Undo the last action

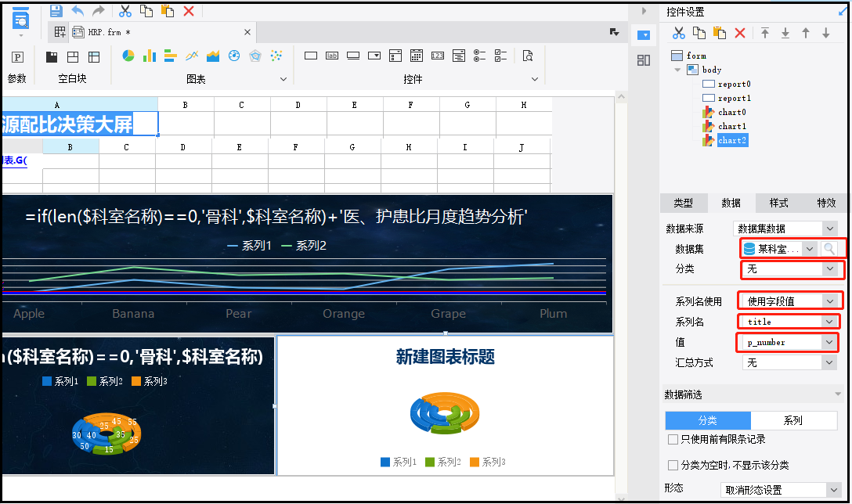[x=78, y=10]
